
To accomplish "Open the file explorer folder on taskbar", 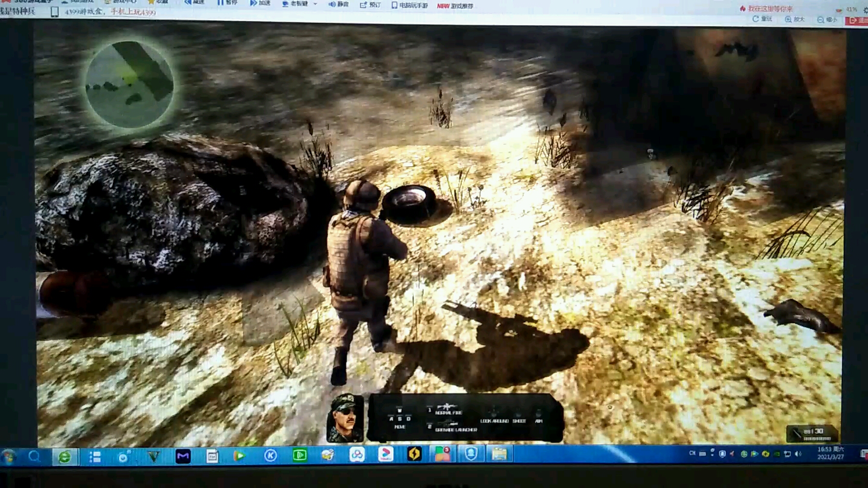I will (x=499, y=454).
